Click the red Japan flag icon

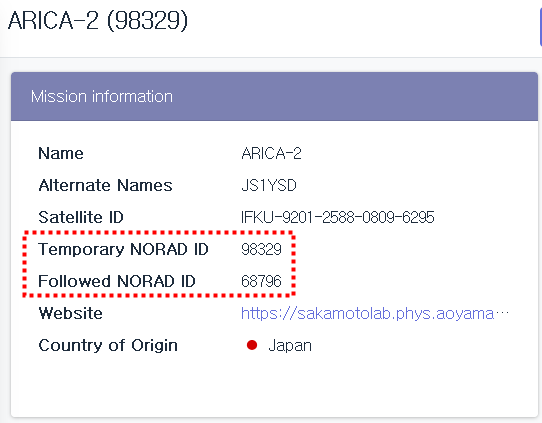(x=252, y=345)
